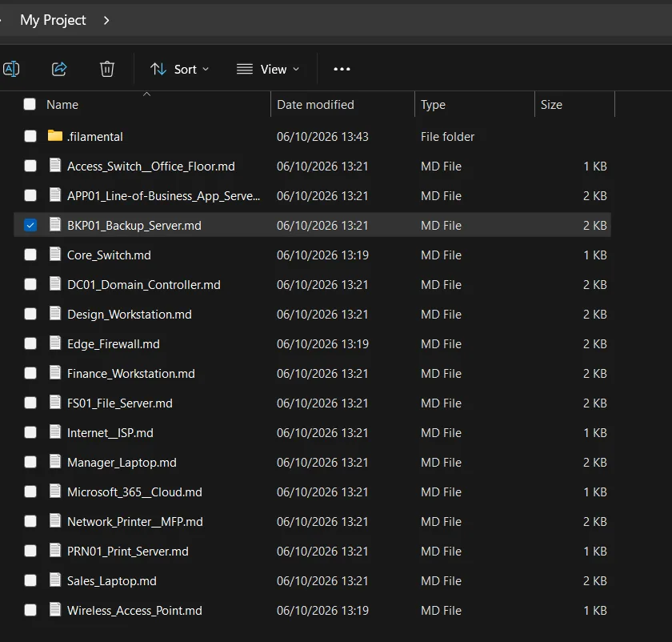The image size is (672, 642).
Task: Check the box for .filamental folder
Action: click(30, 136)
